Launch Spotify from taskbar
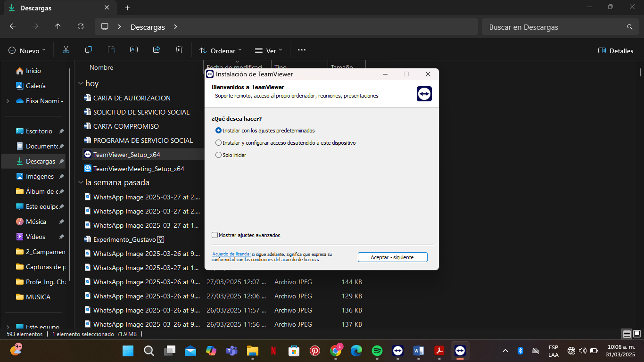644x362 pixels. [x=377, y=351]
